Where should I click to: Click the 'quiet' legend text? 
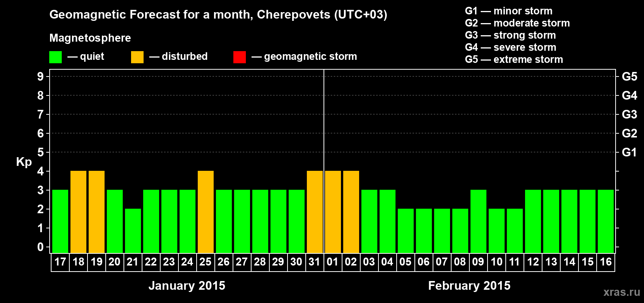coord(92,57)
